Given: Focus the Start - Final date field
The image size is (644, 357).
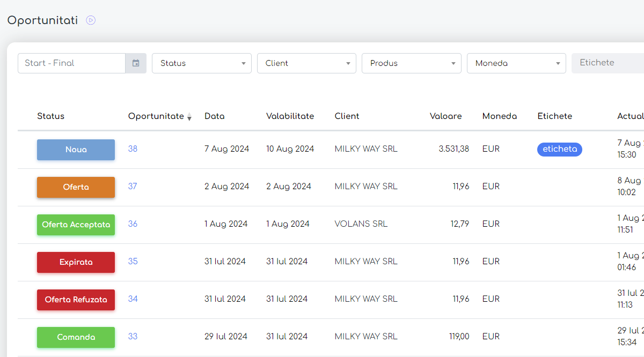Looking at the screenshot, I should (72, 63).
